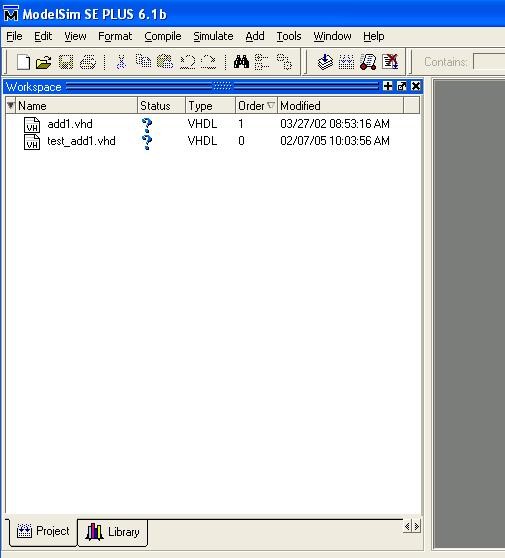Open the column options triangle beside Name
This screenshot has width=505, height=558.
(x=11, y=105)
